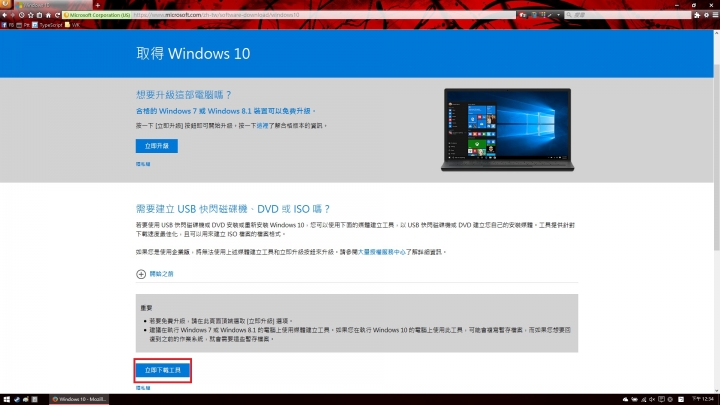Open the 大量授權服務中心 link
This screenshot has width=720, height=405.
(x=382, y=252)
